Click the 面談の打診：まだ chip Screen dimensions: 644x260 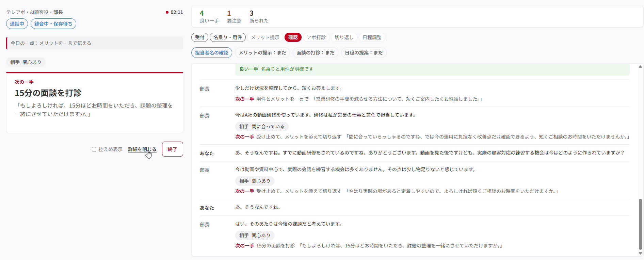[315, 53]
